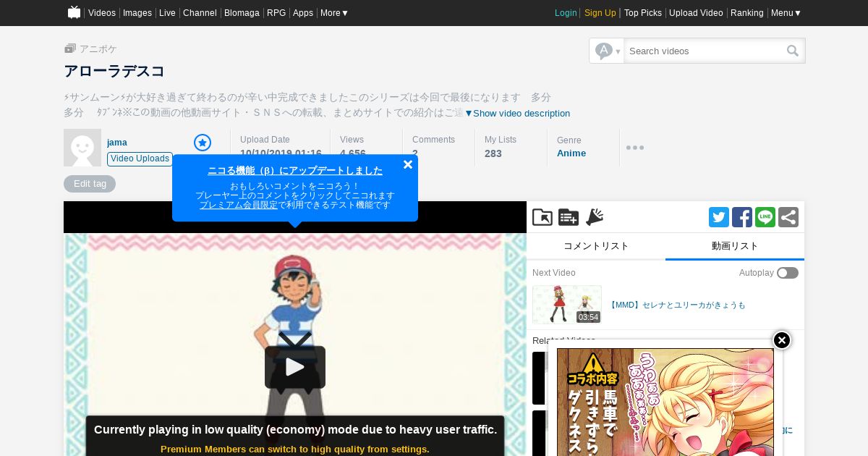This screenshot has width=868, height=456.
Task: Focus the Search videos input field
Action: (x=705, y=51)
